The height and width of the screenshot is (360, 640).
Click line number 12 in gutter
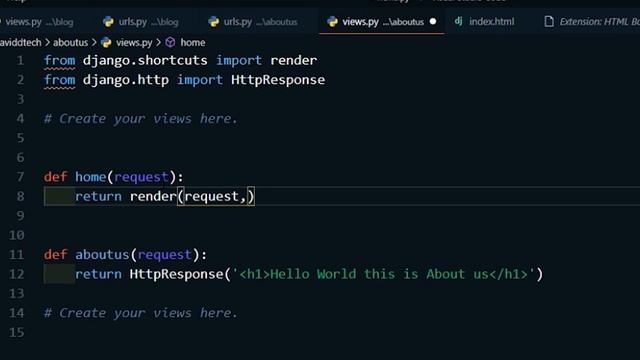[x=16, y=274]
